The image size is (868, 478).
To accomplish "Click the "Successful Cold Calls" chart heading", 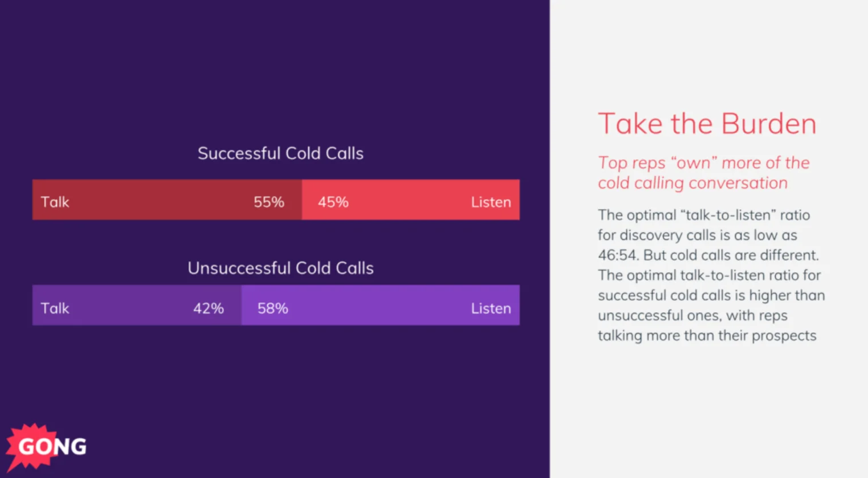I will pyautogui.click(x=280, y=153).
